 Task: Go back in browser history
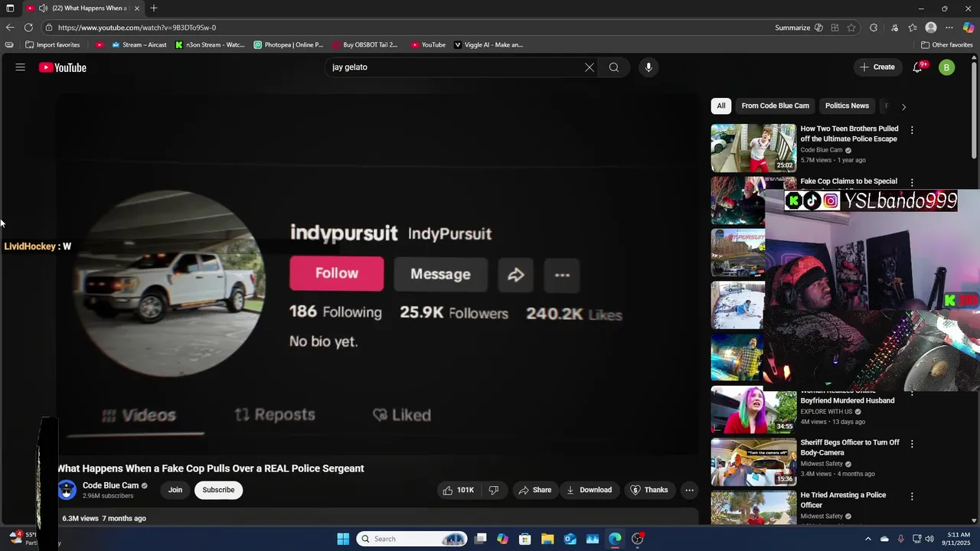10,28
